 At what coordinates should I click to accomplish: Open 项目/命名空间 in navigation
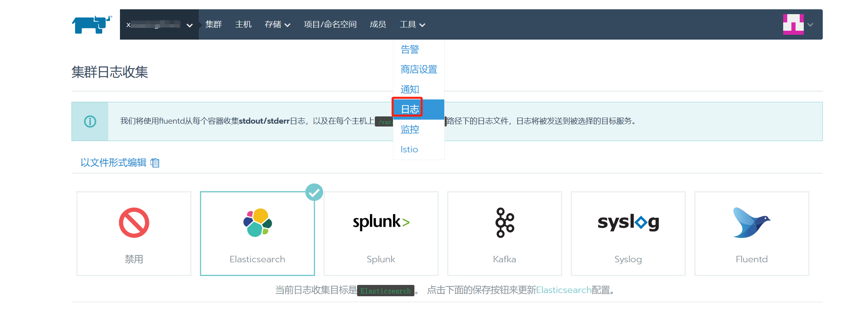(330, 25)
